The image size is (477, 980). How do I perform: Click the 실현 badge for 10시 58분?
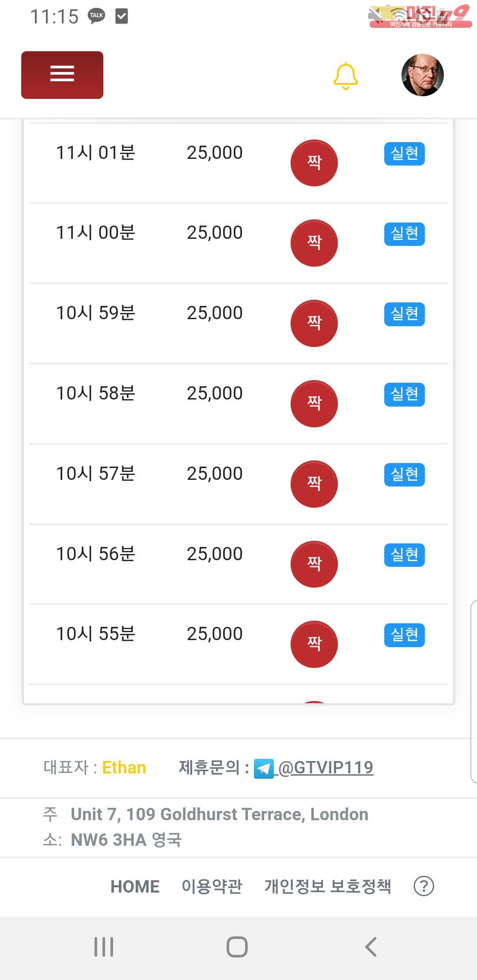(404, 394)
